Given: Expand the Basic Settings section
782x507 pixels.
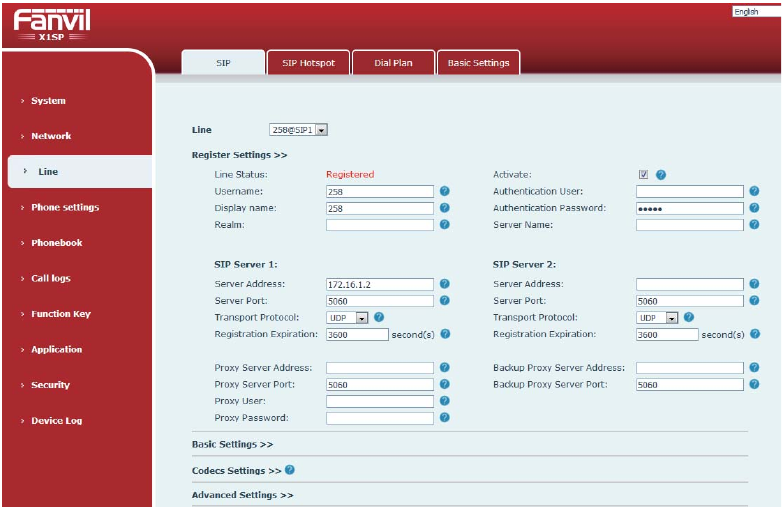Looking at the screenshot, I should coord(232,444).
